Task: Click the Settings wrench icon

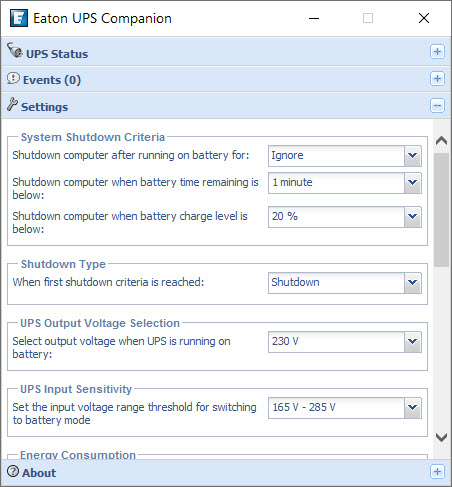Action: [12, 104]
